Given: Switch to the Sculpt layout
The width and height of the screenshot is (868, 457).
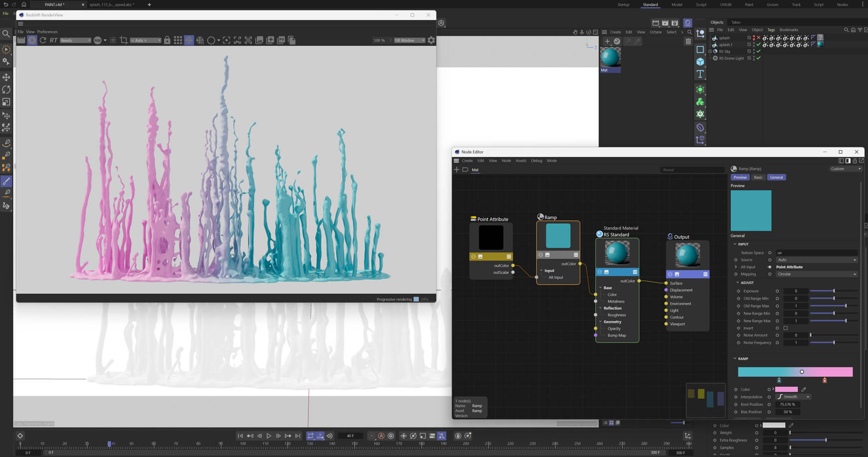Looking at the screenshot, I should [x=701, y=4].
